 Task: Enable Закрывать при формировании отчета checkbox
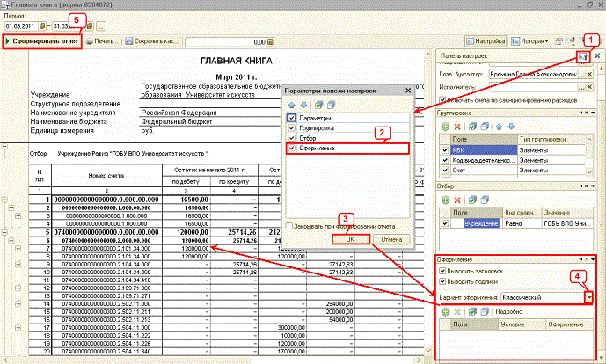pos(292,225)
